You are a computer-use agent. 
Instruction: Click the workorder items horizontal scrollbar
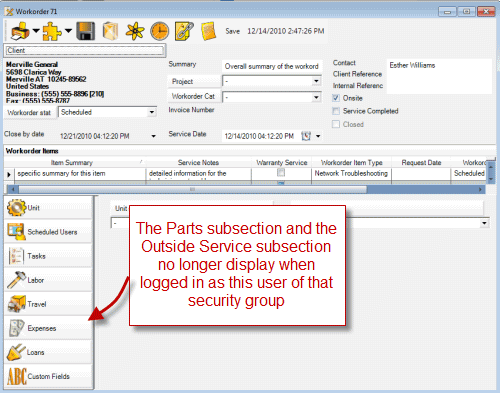(x=193, y=190)
